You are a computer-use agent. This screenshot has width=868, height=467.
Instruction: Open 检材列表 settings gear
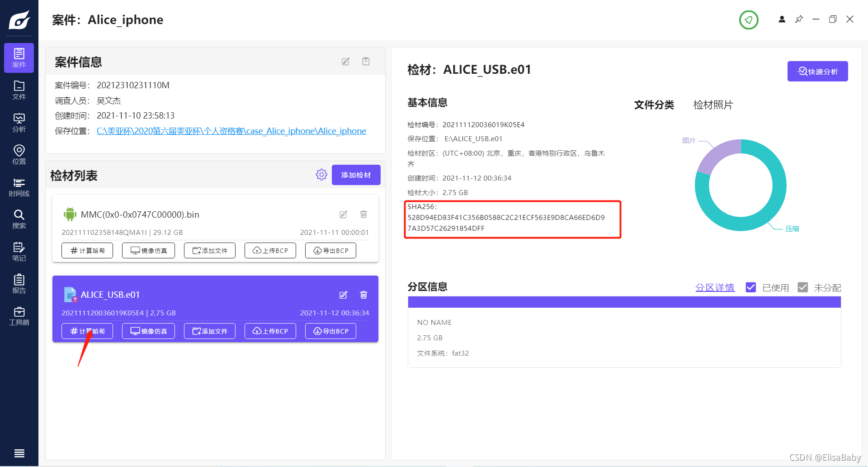pos(321,175)
